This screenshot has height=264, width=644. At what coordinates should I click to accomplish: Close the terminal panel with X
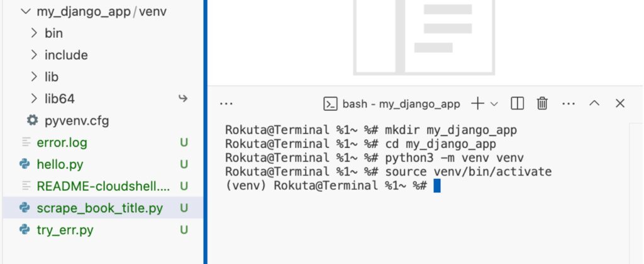(x=620, y=103)
